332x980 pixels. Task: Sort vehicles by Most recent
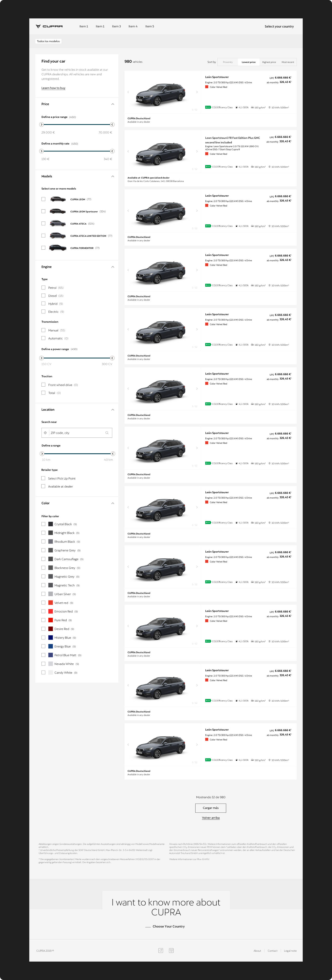pyautogui.click(x=288, y=62)
